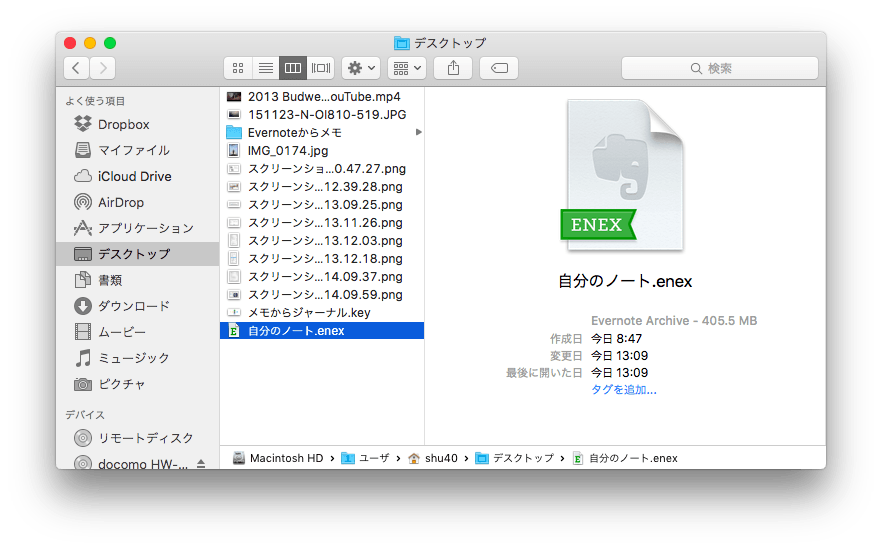Select screenshot ending 0.47.27.png
The width and height of the screenshot is (882, 549).
coord(322,169)
